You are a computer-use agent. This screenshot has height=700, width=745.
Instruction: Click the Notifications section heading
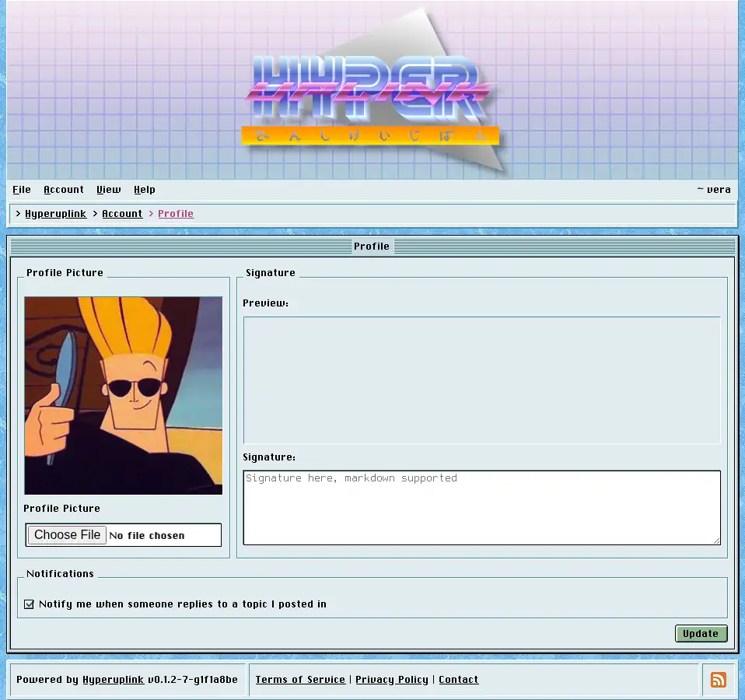coord(61,573)
